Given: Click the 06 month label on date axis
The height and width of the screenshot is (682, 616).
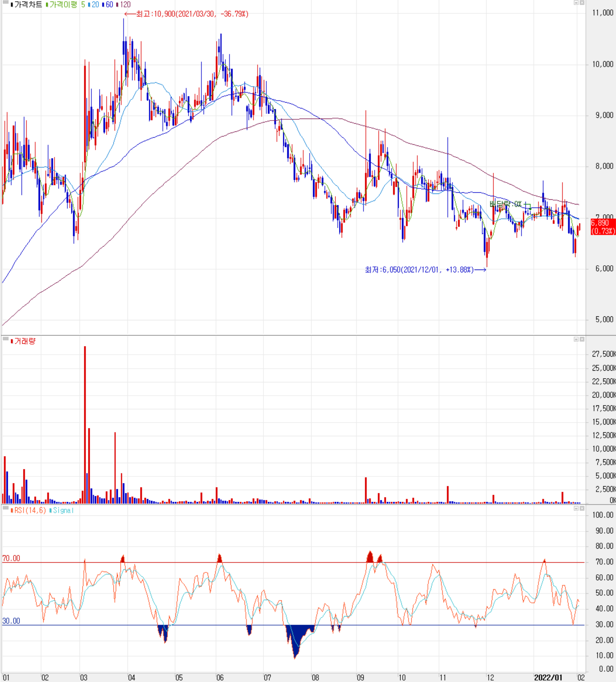Looking at the screenshot, I should coord(220,678).
